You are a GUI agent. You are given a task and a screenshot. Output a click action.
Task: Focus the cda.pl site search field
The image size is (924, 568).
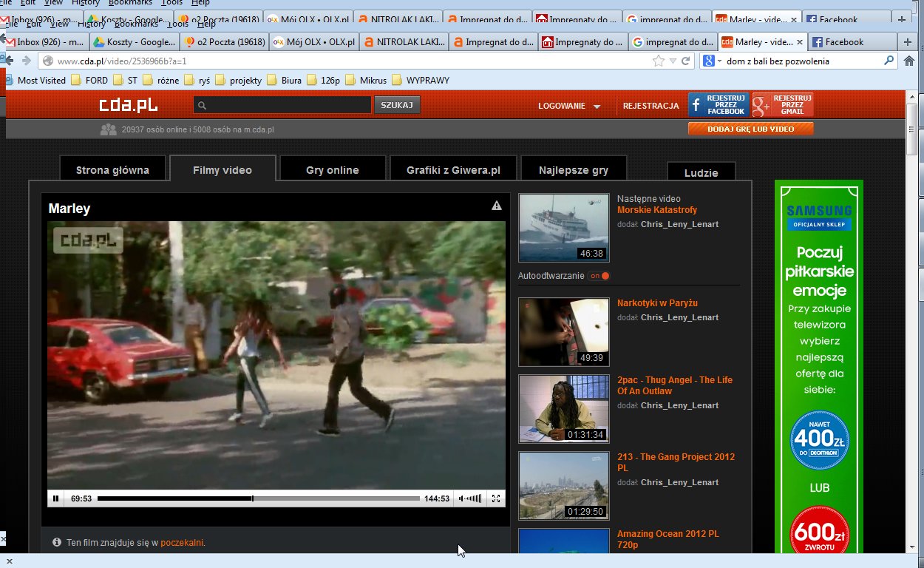(x=282, y=105)
